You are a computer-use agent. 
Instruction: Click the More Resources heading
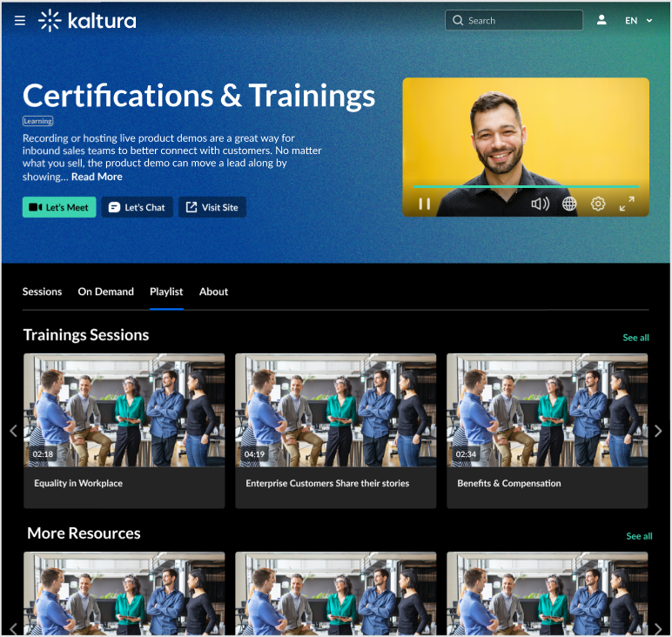tap(84, 533)
